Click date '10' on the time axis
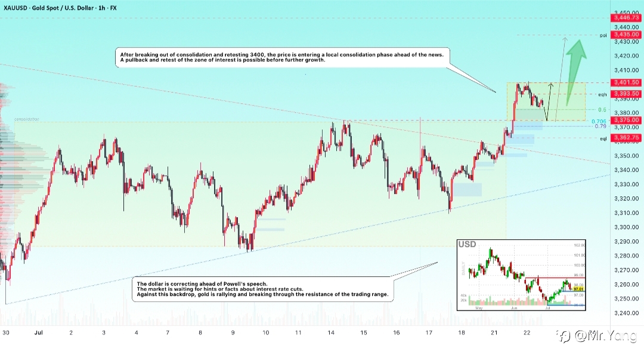This screenshot has height=358, width=644. click(265, 332)
